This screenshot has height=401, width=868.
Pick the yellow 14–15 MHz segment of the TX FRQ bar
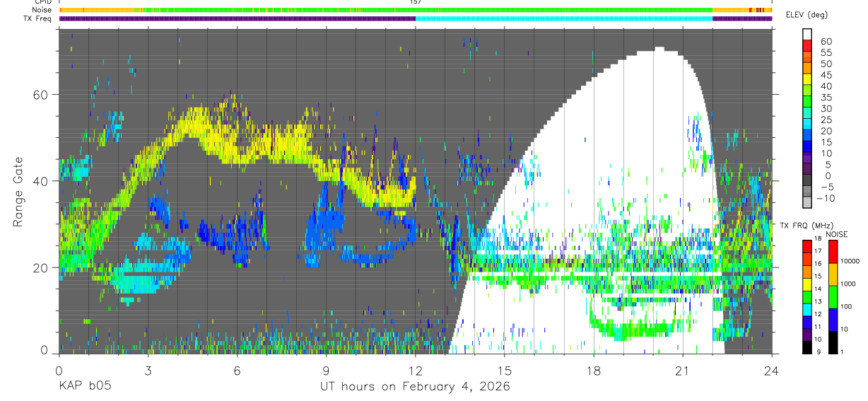pos(807,284)
